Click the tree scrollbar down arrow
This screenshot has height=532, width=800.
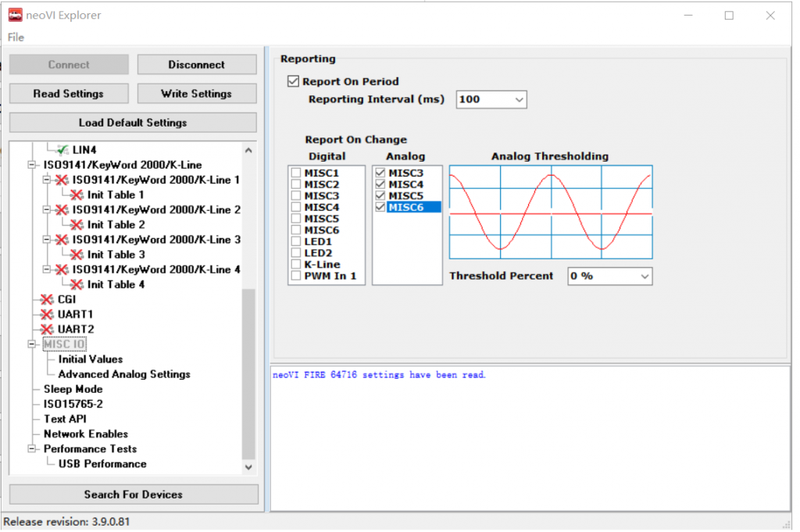click(248, 467)
